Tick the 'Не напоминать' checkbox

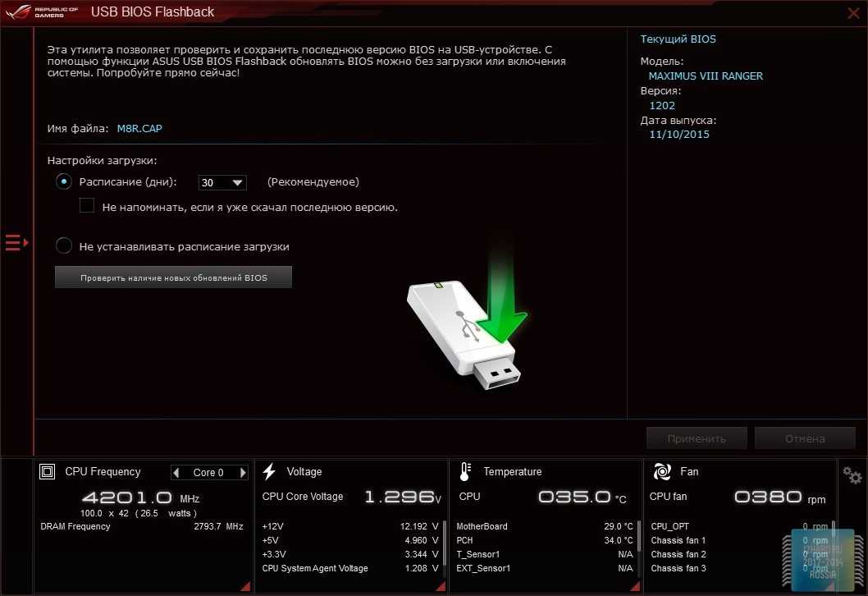pyautogui.click(x=87, y=206)
